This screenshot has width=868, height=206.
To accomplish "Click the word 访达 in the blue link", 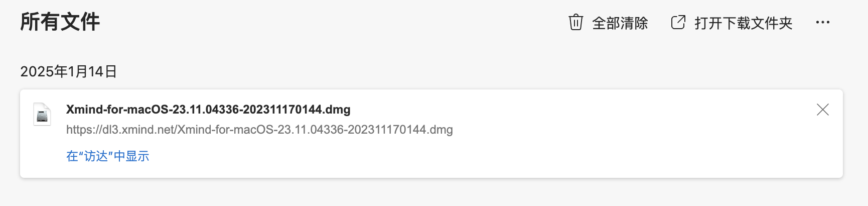I will [x=96, y=156].
